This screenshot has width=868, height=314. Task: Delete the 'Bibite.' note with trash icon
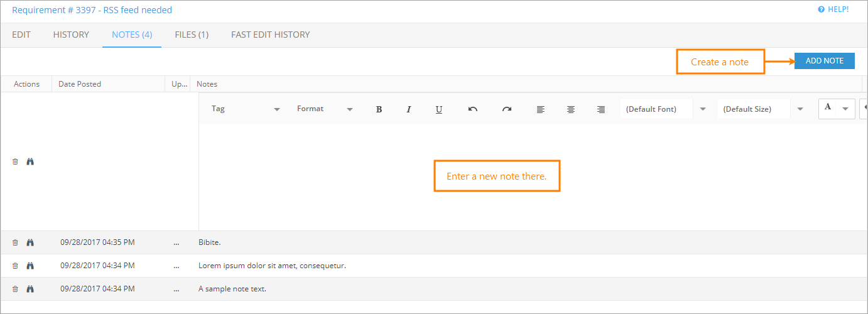(x=16, y=242)
